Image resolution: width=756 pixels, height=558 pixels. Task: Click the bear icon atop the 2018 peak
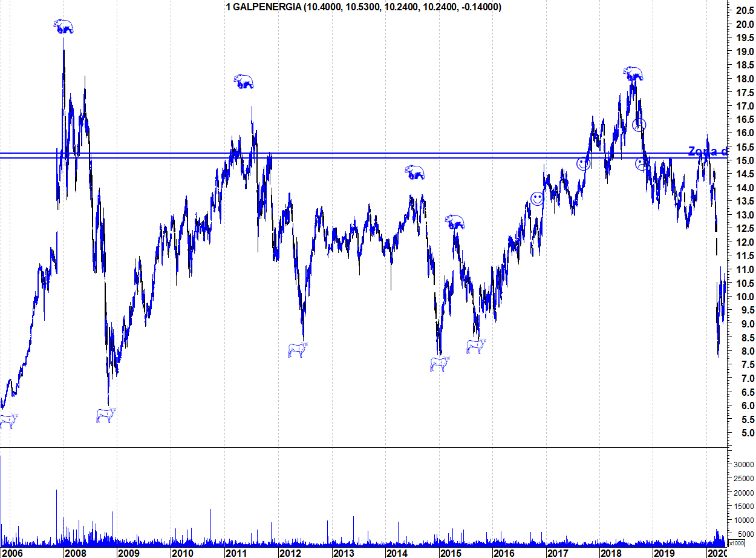633,74
